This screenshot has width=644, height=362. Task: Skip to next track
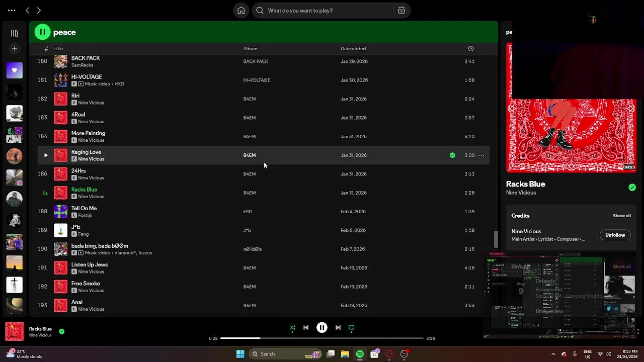(x=338, y=328)
